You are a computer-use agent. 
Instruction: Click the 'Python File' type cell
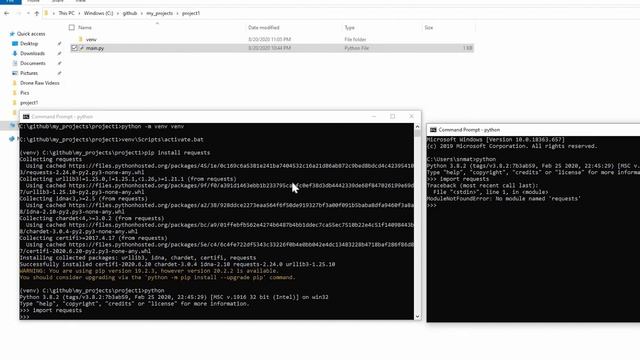[x=357, y=48]
